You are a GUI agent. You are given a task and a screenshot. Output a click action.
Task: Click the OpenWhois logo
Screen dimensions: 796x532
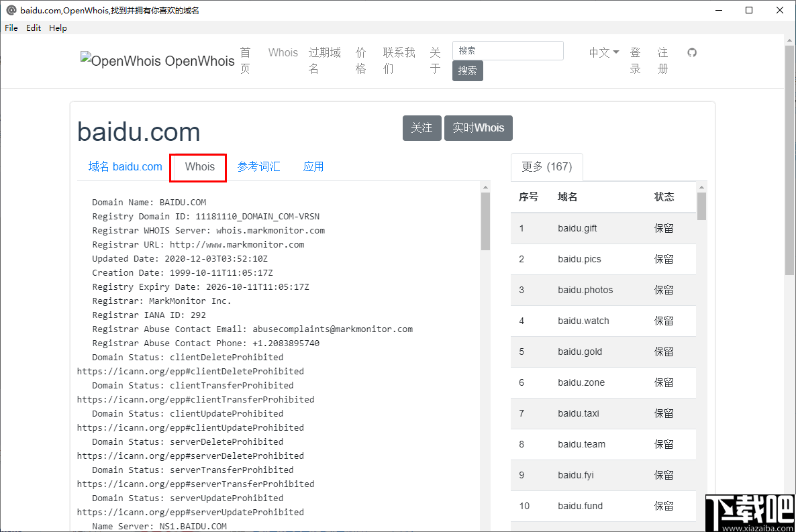click(157, 60)
